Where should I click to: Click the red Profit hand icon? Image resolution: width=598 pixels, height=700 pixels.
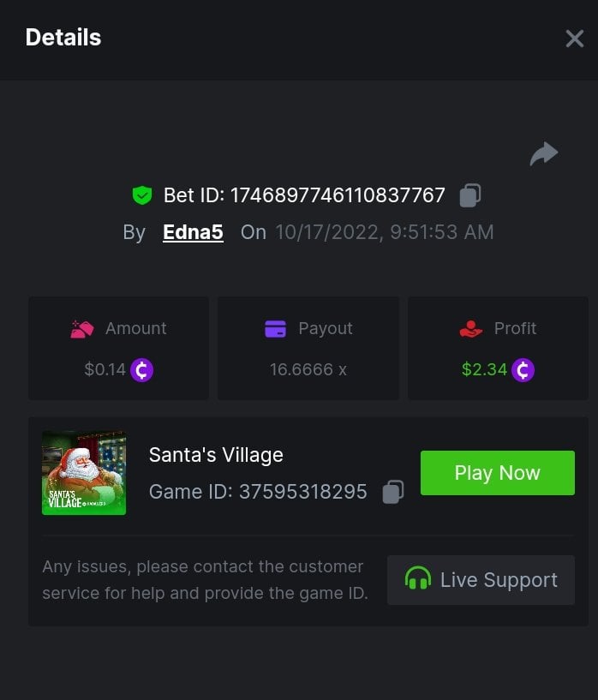click(471, 329)
